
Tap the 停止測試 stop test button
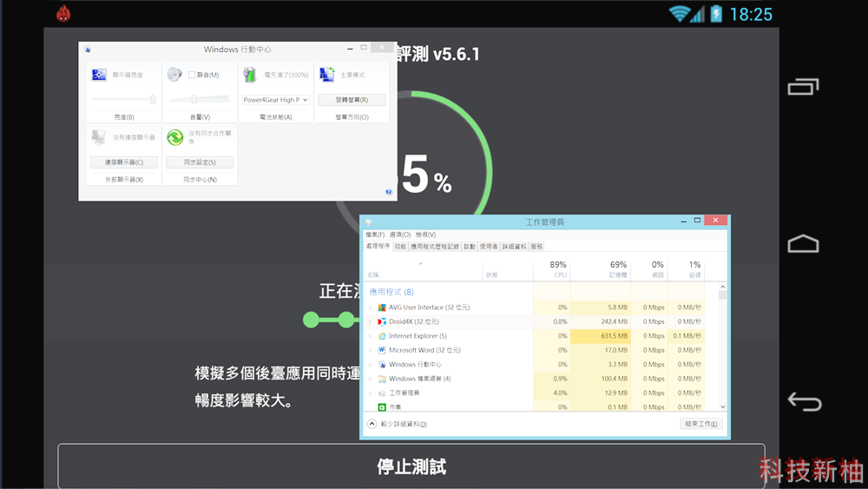pyautogui.click(x=411, y=466)
